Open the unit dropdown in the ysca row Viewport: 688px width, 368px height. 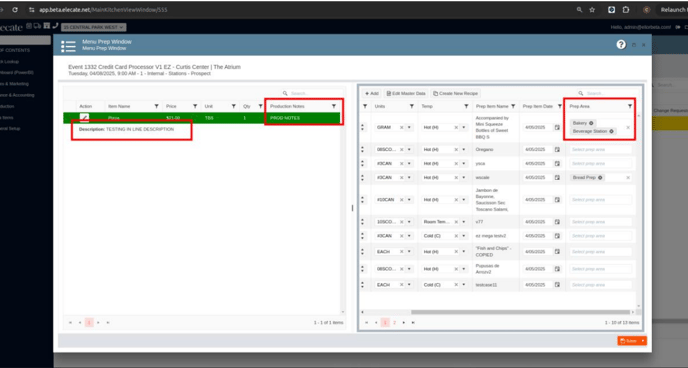point(409,164)
